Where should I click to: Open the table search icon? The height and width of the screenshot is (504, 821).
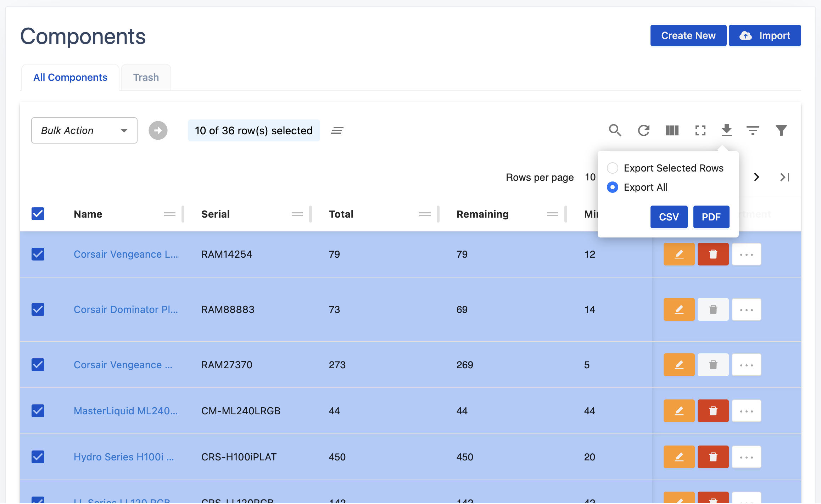(x=615, y=130)
